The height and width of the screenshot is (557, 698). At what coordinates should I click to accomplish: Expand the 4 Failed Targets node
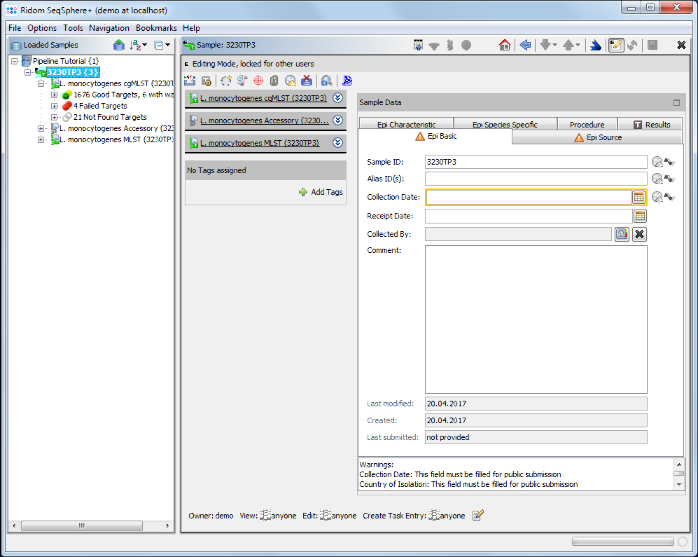54,106
